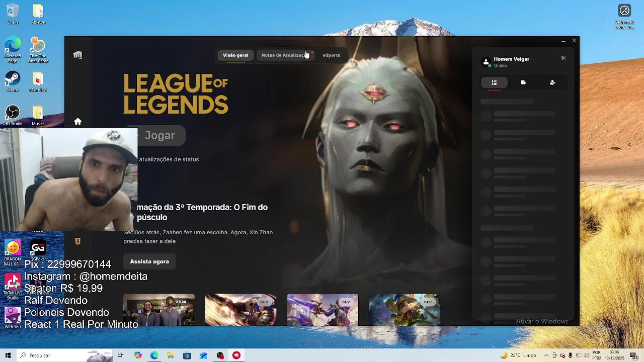Open the Riot Client logo menu

click(x=77, y=55)
